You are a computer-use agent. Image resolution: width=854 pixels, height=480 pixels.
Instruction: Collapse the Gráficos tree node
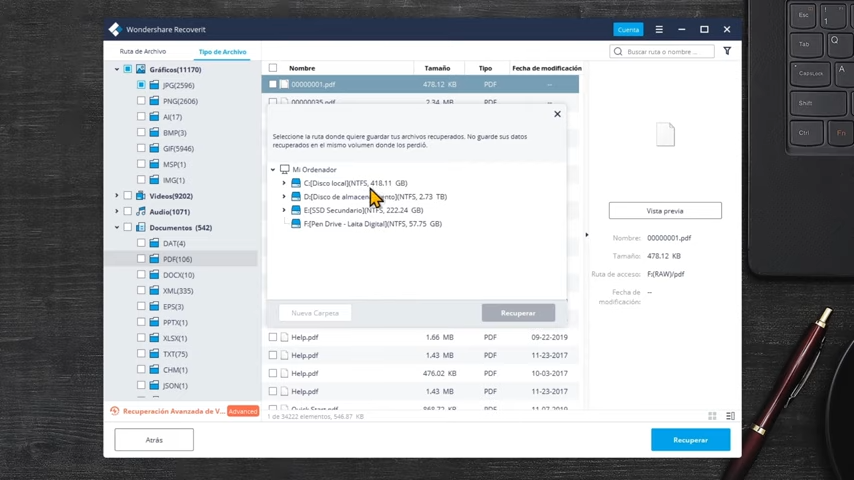[x=117, y=69]
